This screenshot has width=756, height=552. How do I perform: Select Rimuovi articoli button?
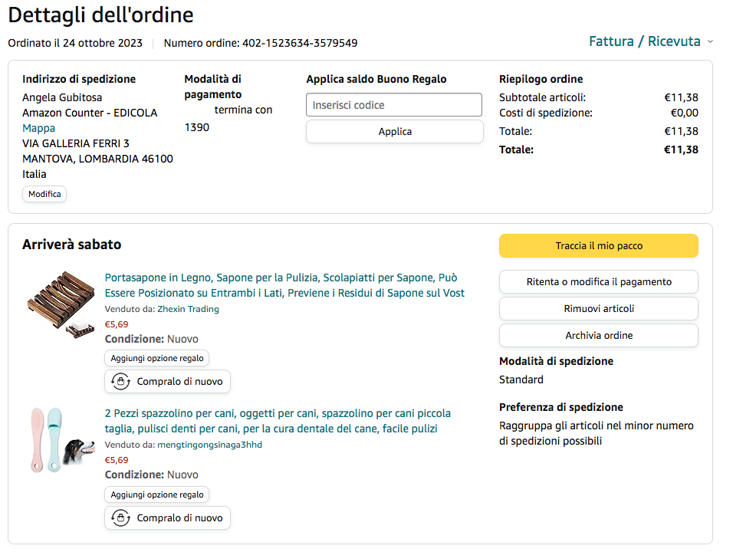tap(599, 308)
